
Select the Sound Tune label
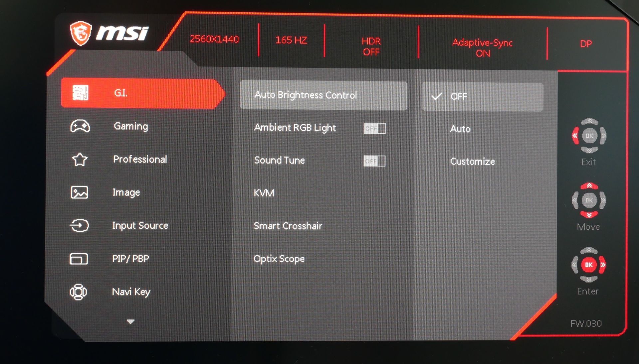[x=279, y=160]
